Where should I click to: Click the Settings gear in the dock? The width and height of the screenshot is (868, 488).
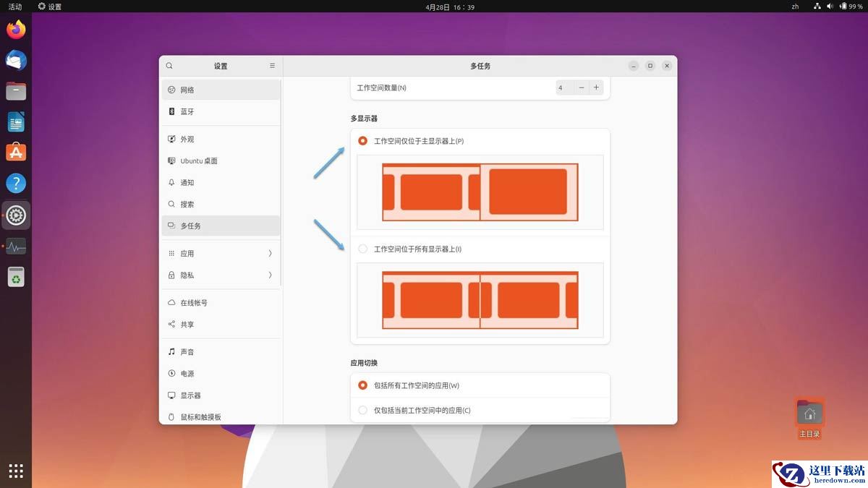coord(16,215)
